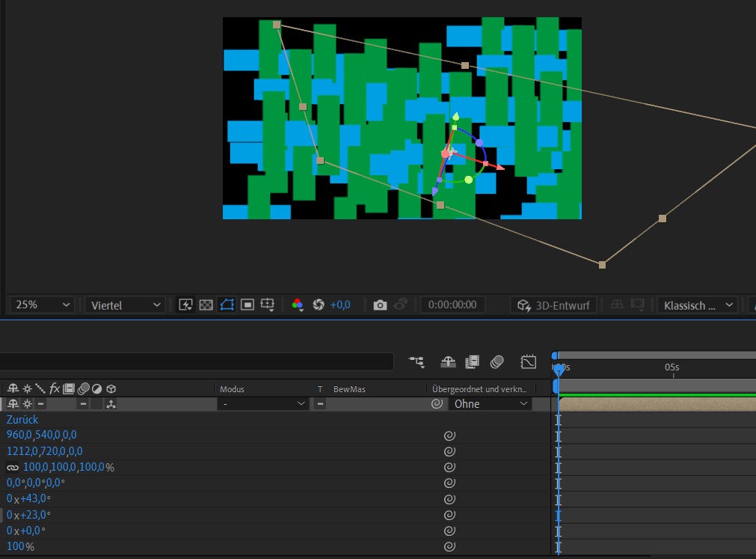Edit the Y rotation value 0x+23,0°
The width and height of the screenshot is (756, 559).
pyautogui.click(x=28, y=515)
